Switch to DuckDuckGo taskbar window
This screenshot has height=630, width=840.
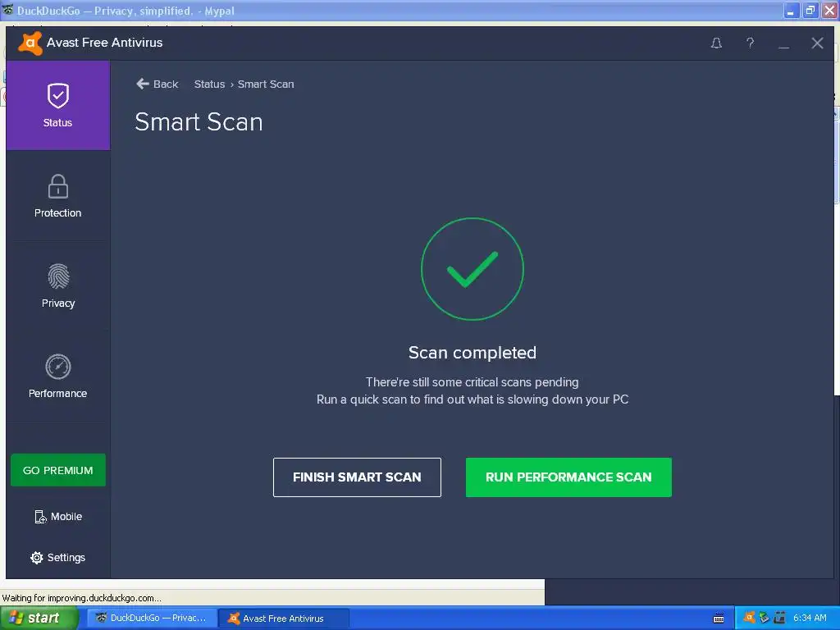(152, 619)
